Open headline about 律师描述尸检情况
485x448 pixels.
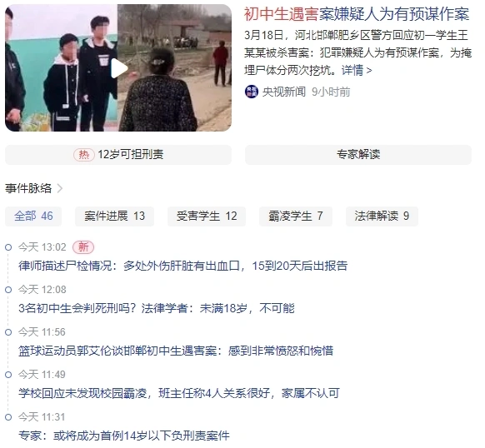coord(182,266)
